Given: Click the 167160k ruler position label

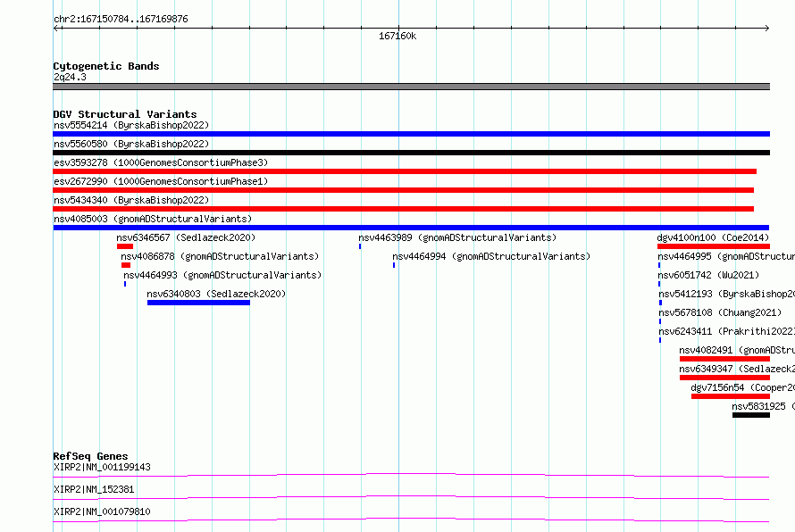Looking at the screenshot, I should pyautogui.click(x=397, y=36).
